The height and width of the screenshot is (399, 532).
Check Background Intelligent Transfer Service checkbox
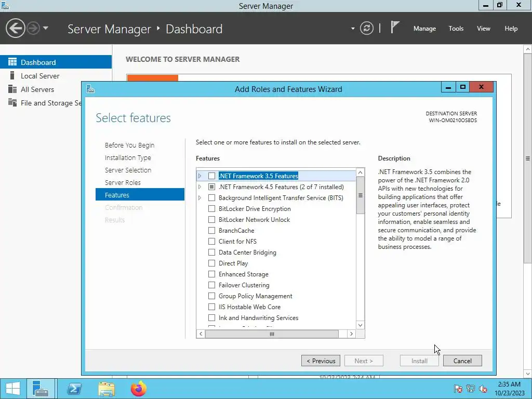tap(212, 197)
